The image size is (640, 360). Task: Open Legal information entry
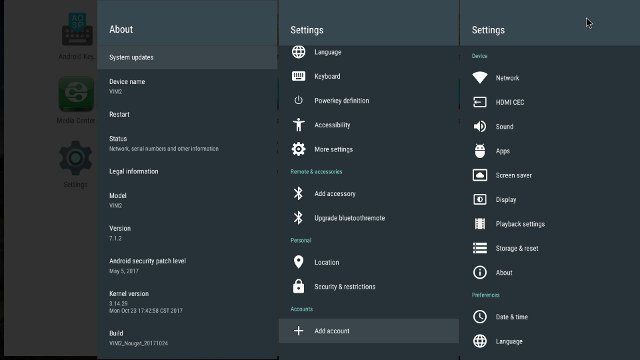coord(187,171)
